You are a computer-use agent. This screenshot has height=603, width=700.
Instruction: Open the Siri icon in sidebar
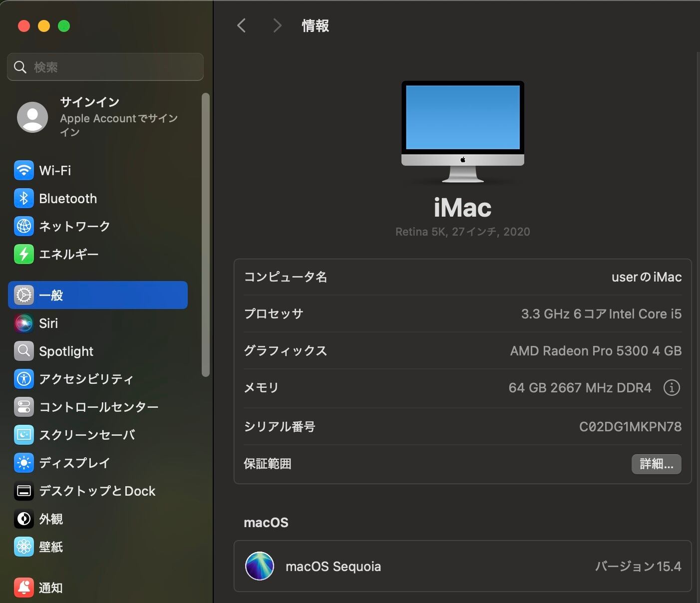[x=24, y=323]
